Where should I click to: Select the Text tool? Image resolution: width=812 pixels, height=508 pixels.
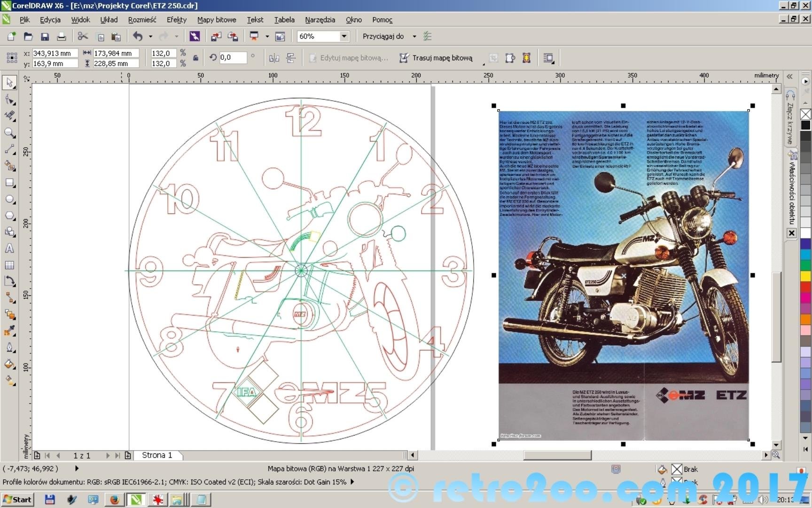(x=9, y=248)
